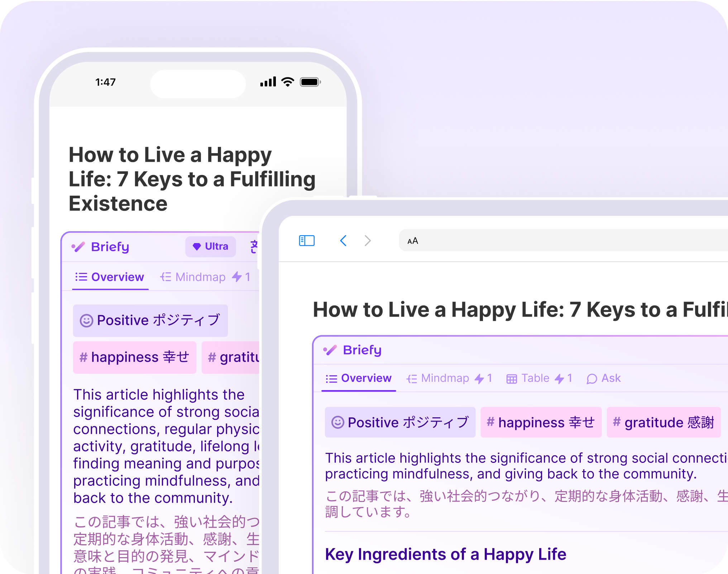Screen dimensions: 728x574
Task: Click the happiness 幸せ tag on the tablet
Action: (x=541, y=422)
